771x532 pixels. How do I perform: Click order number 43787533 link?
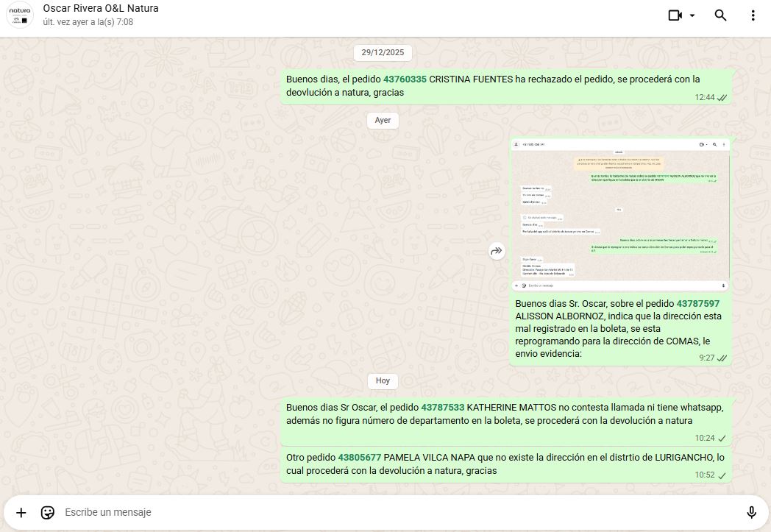(x=442, y=408)
